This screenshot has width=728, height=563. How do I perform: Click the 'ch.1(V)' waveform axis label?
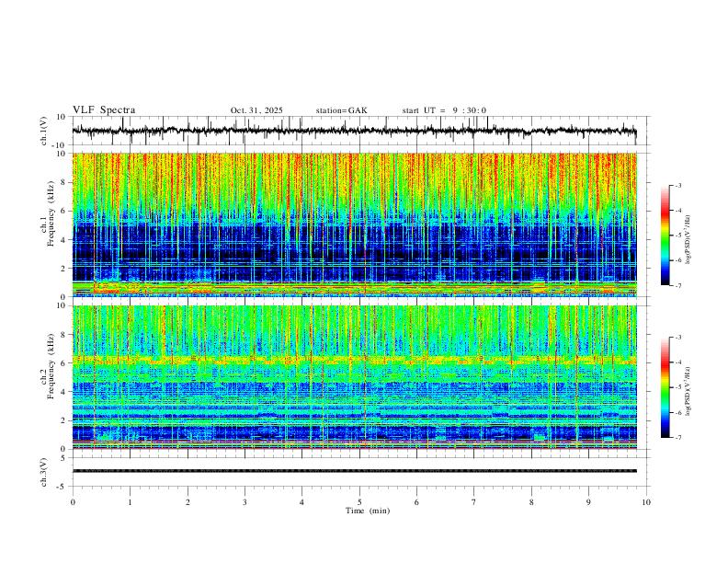pyautogui.click(x=44, y=131)
